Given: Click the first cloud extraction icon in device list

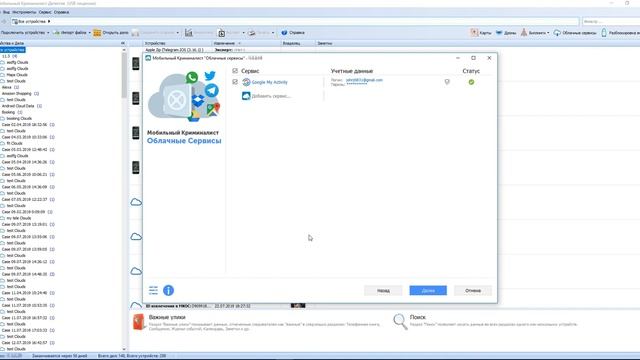Looking at the screenshot, I should pyautogui.click(x=136, y=202).
